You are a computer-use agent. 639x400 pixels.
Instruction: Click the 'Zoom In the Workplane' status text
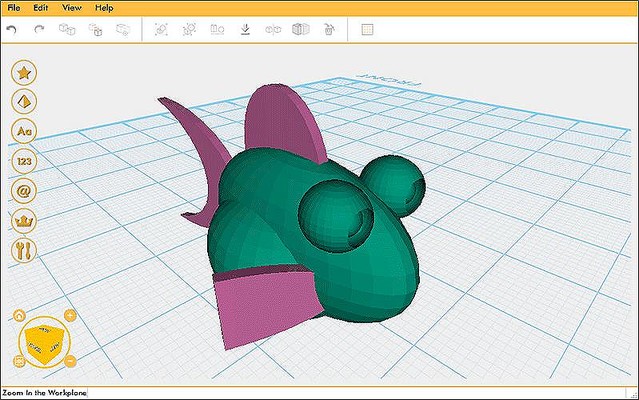tap(44, 393)
